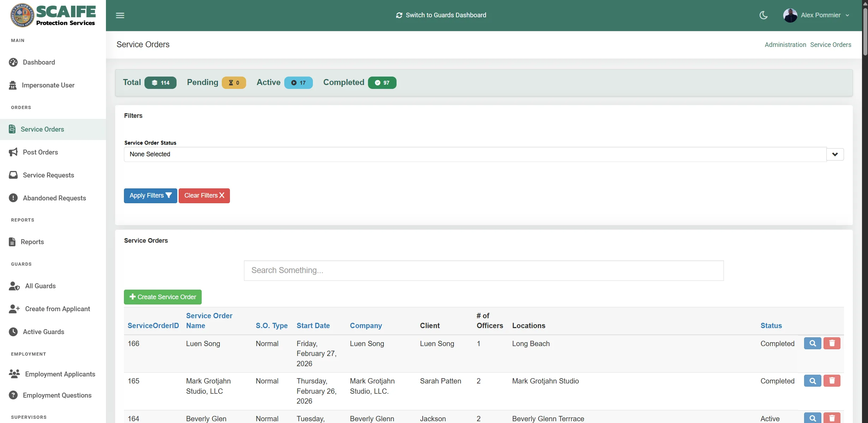Open Alex Pommier user avatar
The height and width of the screenshot is (423, 868).
[790, 15]
